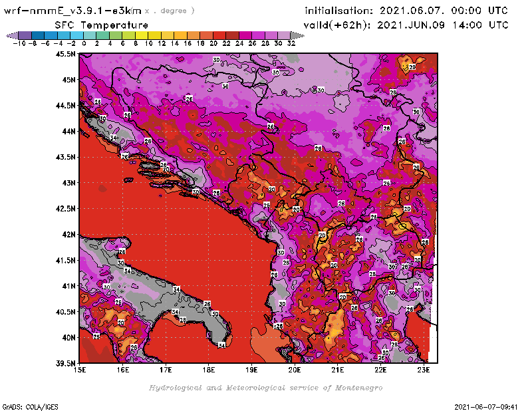Viewport: 532px width, 411px height.
Task: Click the '21E' longitude label
Action: click(x=338, y=370)
